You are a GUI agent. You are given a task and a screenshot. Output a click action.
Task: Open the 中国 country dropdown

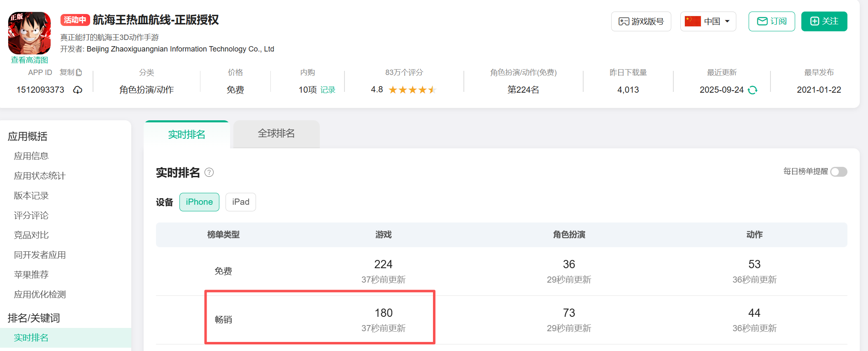pos(708,21)
